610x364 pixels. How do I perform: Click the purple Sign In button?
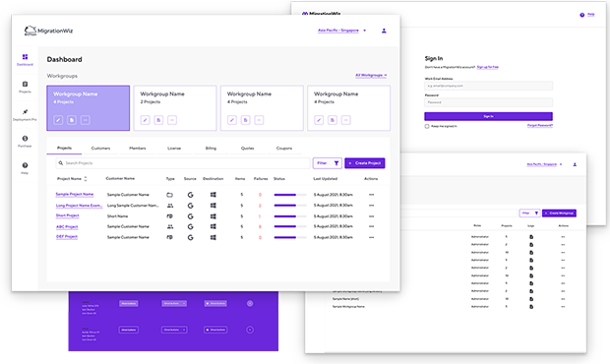point(488,116)
